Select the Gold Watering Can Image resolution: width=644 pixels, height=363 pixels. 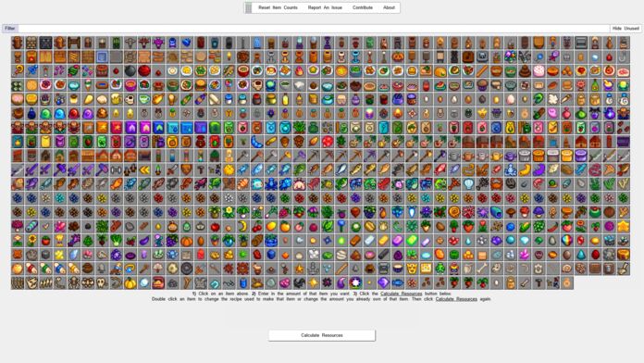496,156
